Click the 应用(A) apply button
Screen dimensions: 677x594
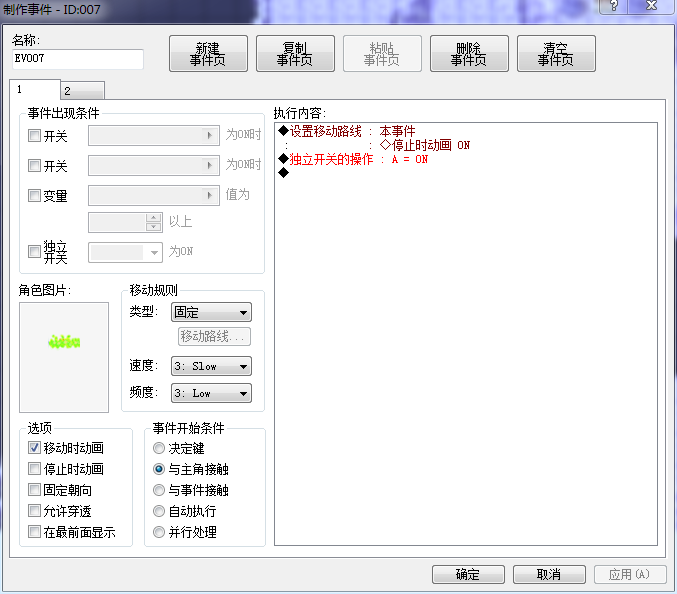pyautogui.click(x=630, y=574)
